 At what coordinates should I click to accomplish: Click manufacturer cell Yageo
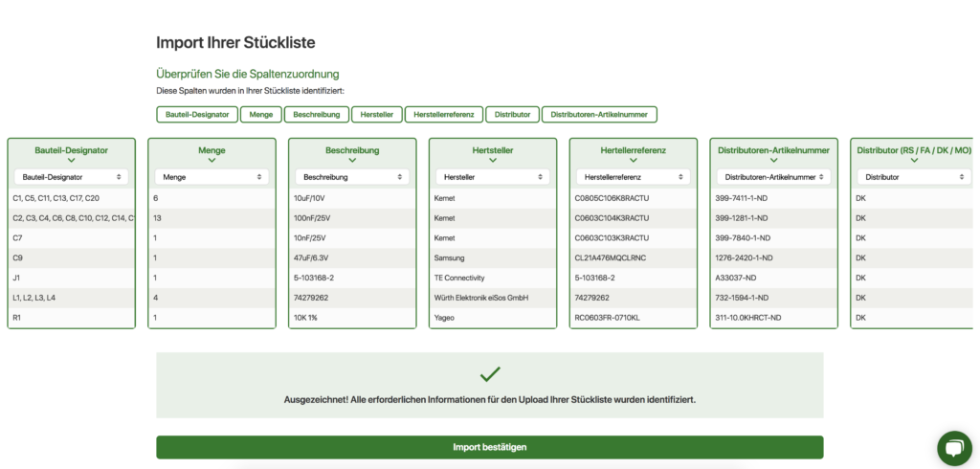click(493, 318)
